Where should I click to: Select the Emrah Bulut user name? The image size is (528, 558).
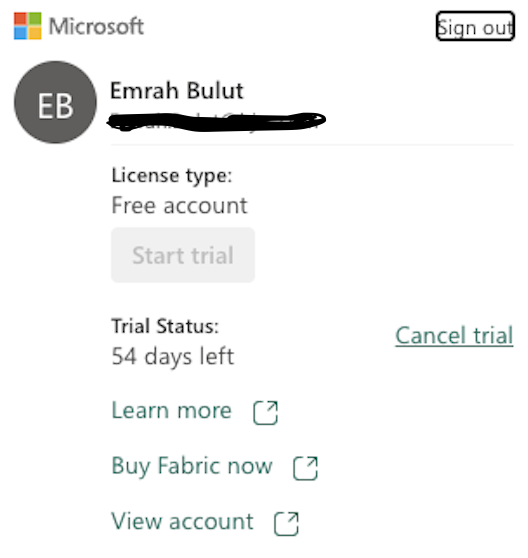(177, 90)
